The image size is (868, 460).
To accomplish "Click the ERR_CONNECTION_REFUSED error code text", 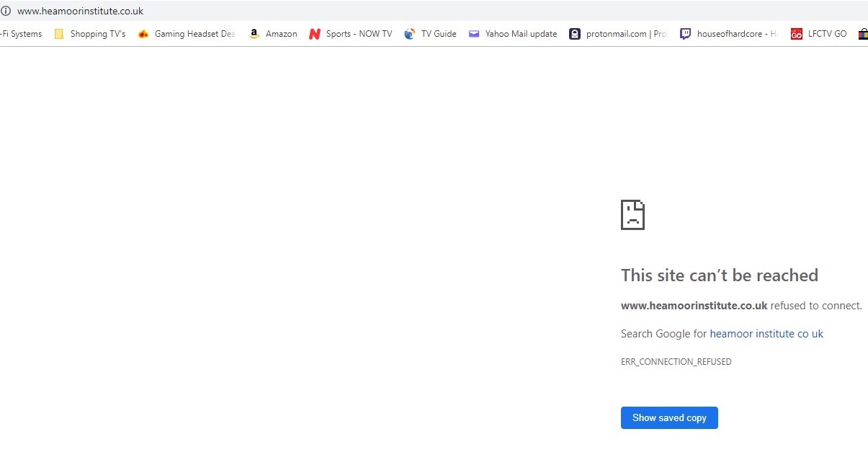I will coord(676,362).
